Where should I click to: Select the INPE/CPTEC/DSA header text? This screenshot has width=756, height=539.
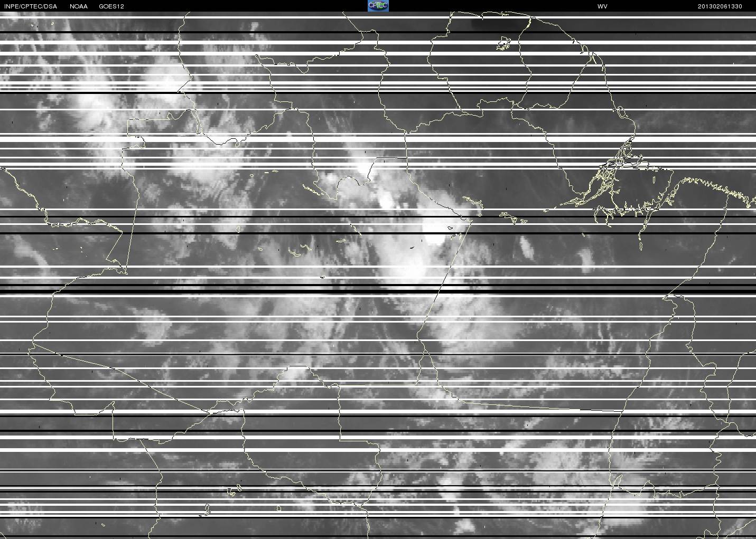point(30,6)
